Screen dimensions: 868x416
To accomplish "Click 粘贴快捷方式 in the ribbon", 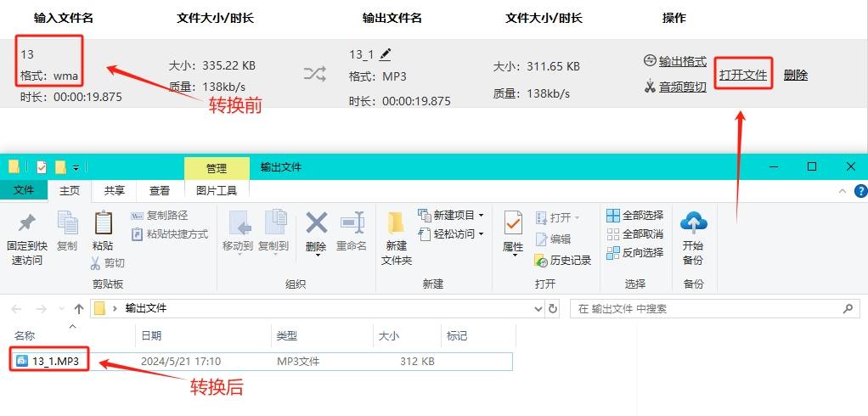I will pos(169,234).
